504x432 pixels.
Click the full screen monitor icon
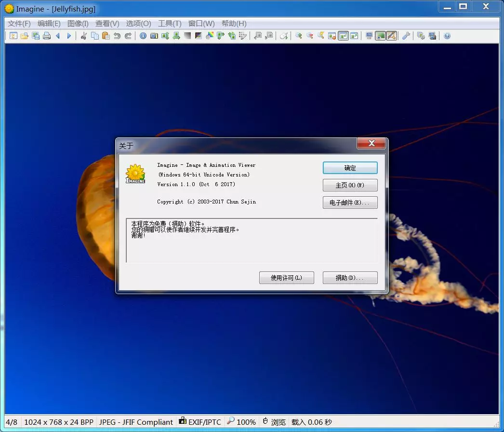click(x=369, y=36)
